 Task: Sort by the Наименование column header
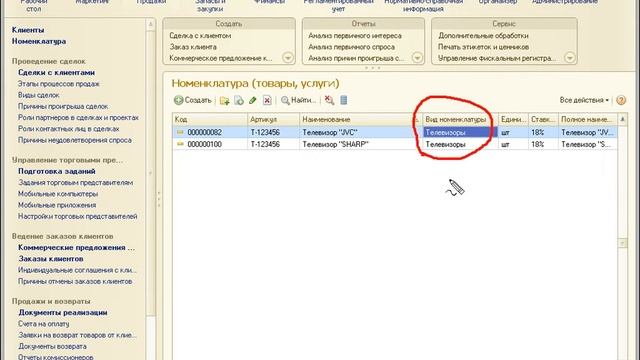[361, 119]
